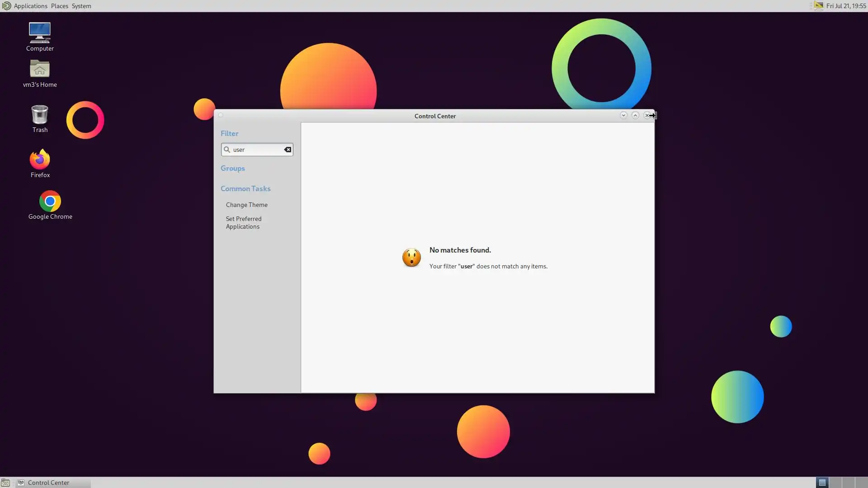Click show desktop icon in bottom panel
The image size is (868, 488).
[5, 483]
